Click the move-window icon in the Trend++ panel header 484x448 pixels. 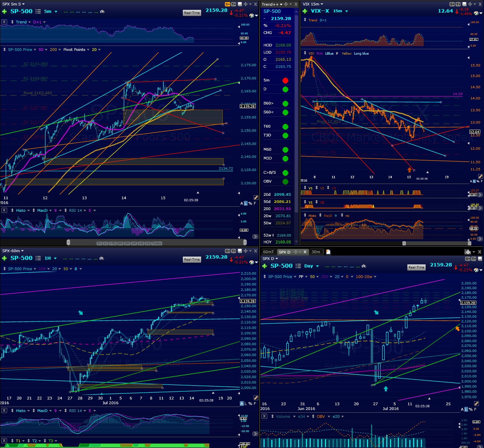click(286, 4)
